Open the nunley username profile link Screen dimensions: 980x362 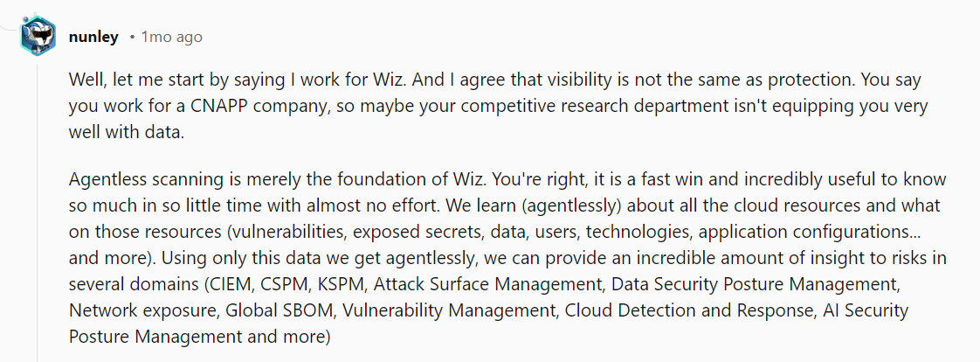point(93,38)
